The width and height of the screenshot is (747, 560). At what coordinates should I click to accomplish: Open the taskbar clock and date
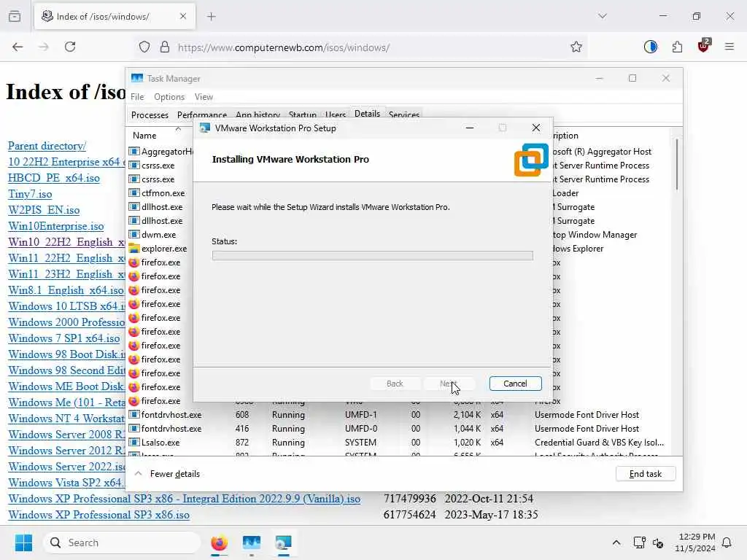pyautogui.click(x=694, y=542)
